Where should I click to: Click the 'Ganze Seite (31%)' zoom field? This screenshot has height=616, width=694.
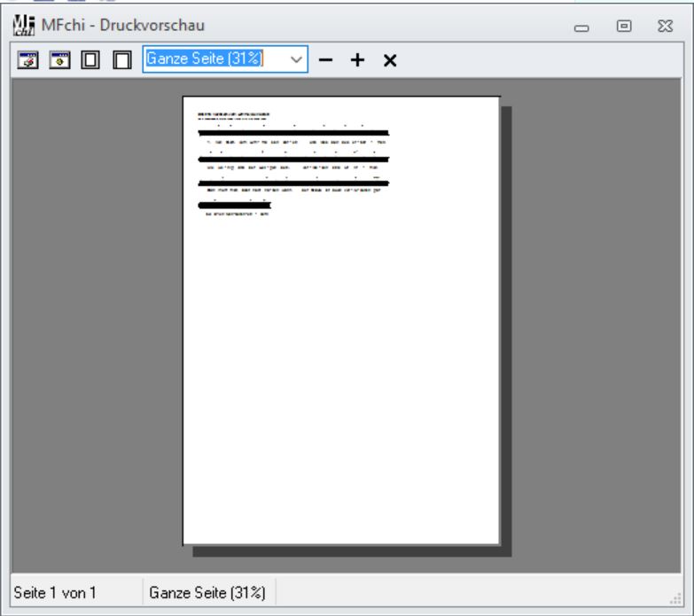click(211, 59)
